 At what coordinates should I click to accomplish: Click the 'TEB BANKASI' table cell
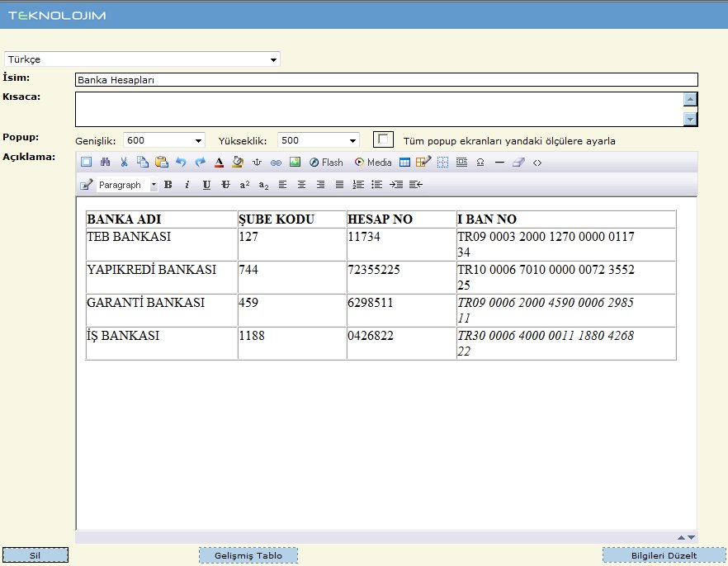(x=162, y=244)
